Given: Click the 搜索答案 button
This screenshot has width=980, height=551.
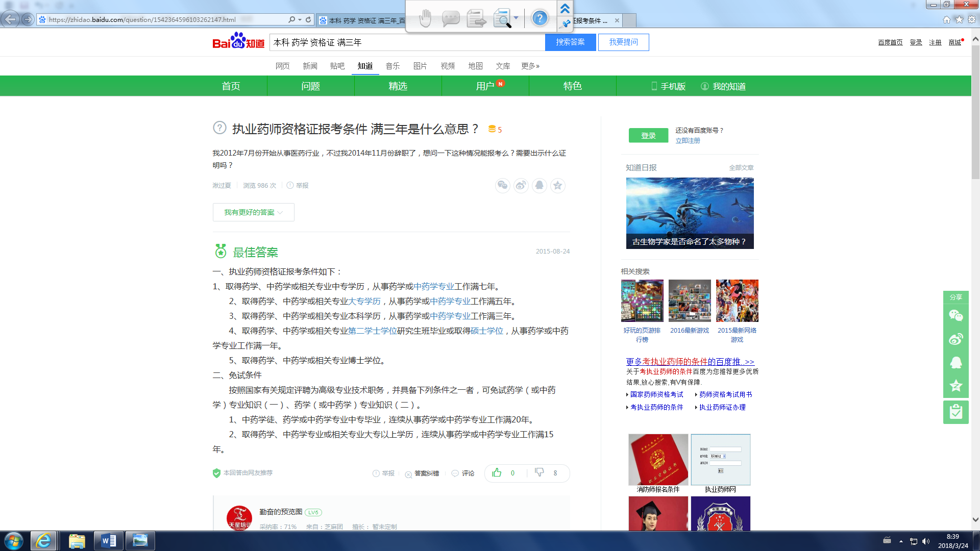Looking at the screenshot, I should click(x=571, y=42).
